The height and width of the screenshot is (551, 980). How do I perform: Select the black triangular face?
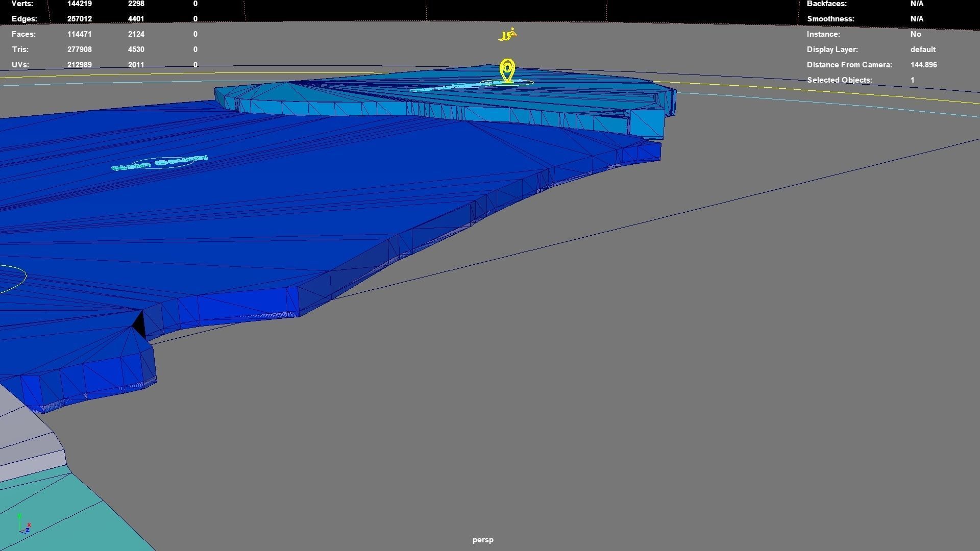[139, 325]
